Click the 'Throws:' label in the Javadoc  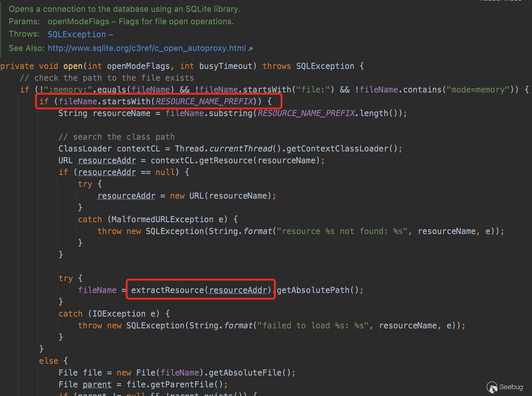[x=24, y=34]
